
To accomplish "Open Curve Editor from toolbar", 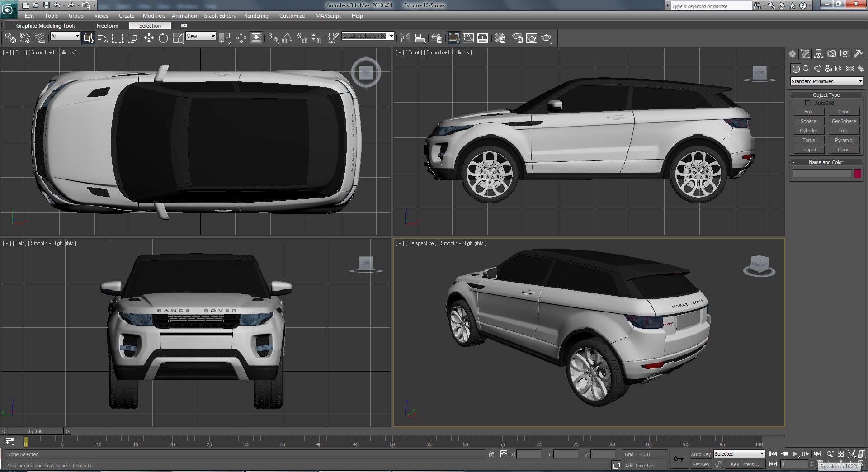I will pyautogui.click(x=468, y=38).
